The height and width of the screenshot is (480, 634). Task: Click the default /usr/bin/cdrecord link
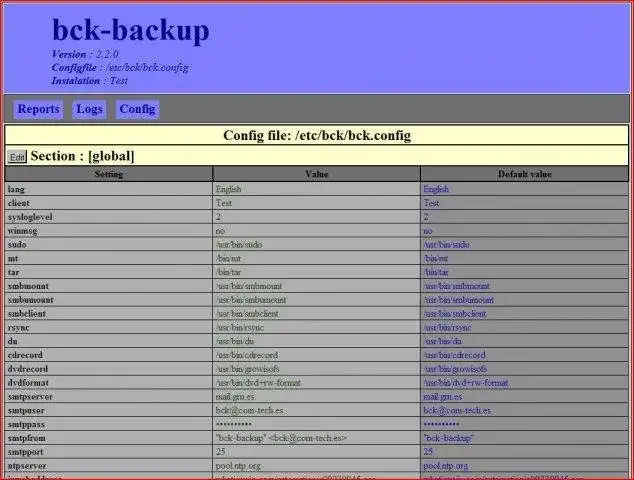[454, 355]
